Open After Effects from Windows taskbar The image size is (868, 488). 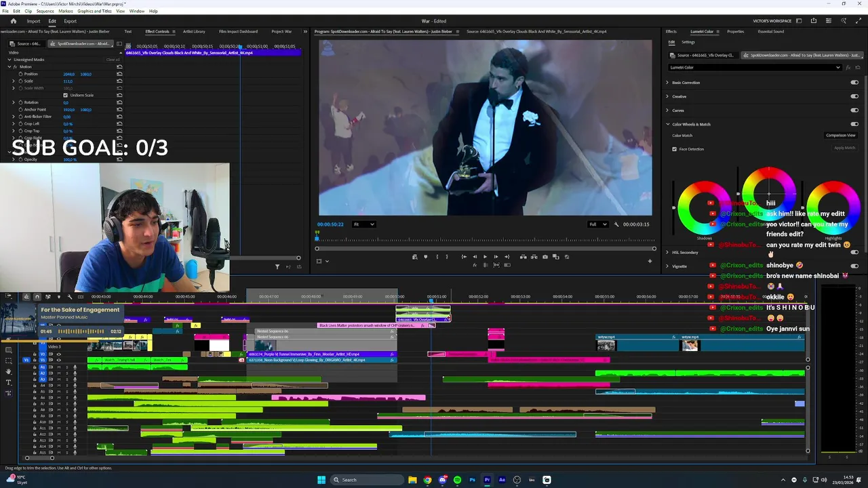pyautogui.click(x=502, y=480)
